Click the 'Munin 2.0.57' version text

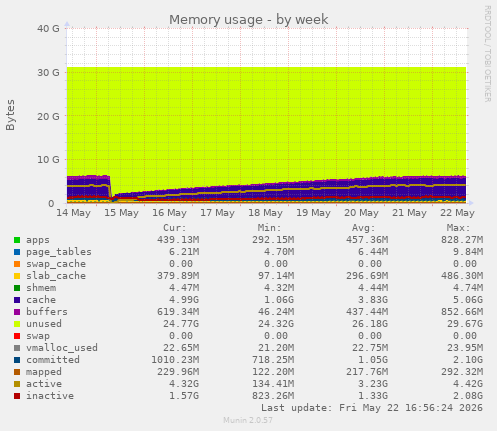click(248, 420)
